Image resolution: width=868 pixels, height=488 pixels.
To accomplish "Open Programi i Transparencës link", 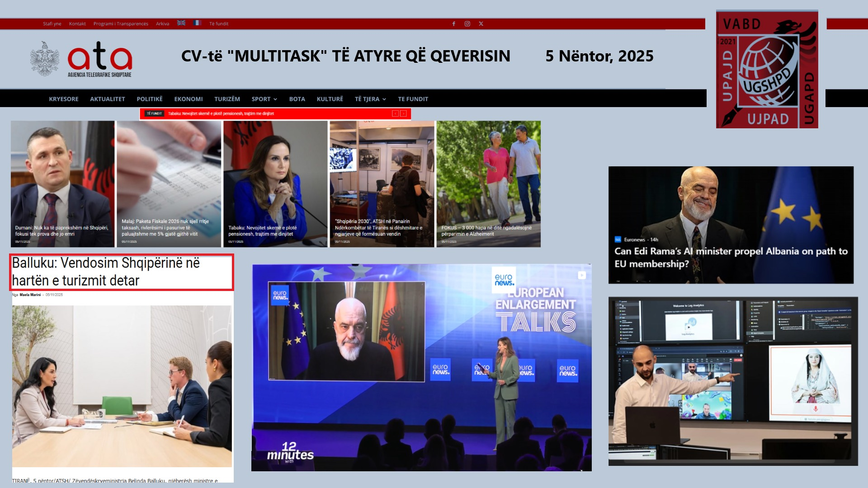I will point(121,24).
